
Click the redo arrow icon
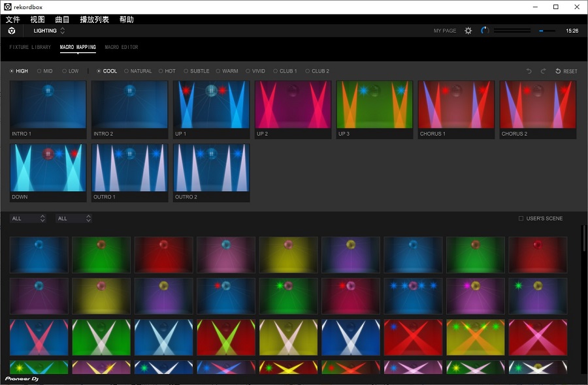click(x=543, y=71)
